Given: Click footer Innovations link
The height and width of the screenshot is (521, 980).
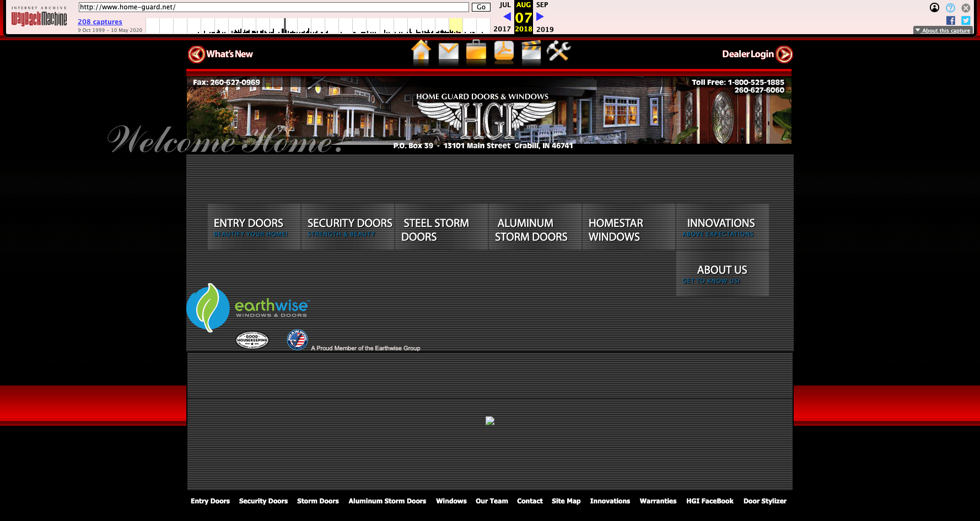Looking at the screenshot, I should pos(610,501).
